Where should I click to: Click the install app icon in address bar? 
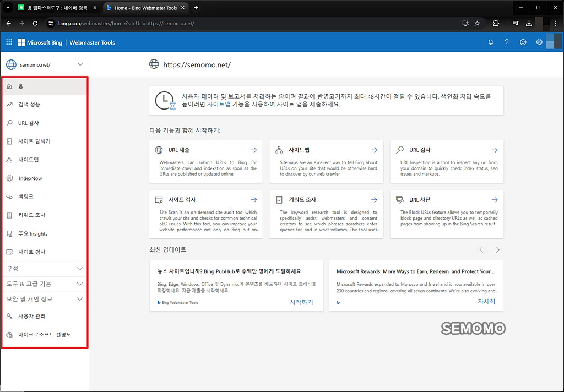point(465,23)
